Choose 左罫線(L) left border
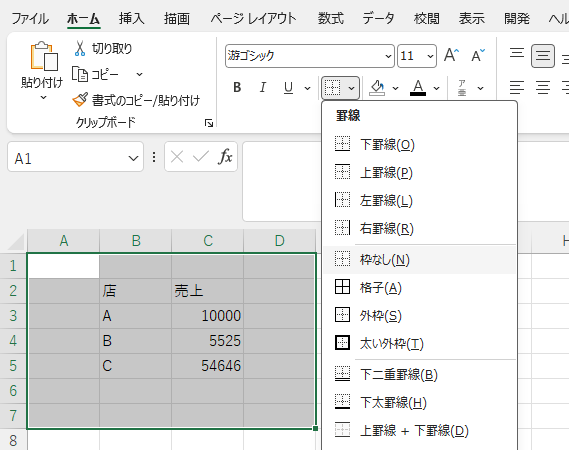This screenshot has width=569, height=450. [x=419, y=200]
